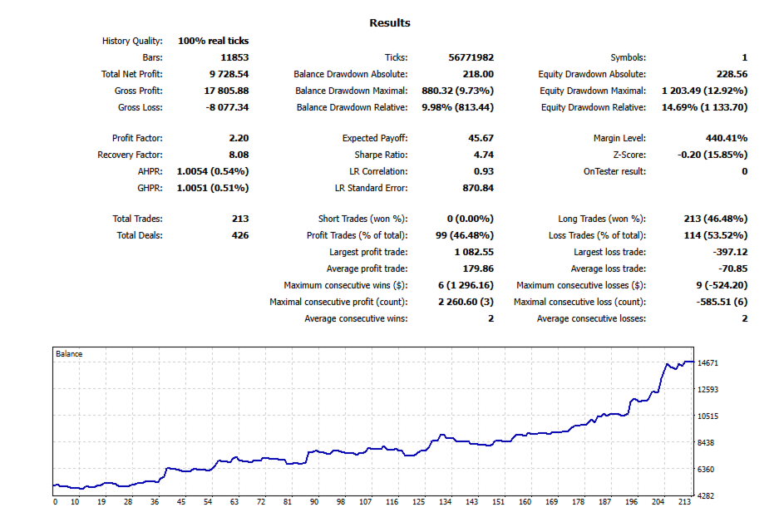Select the Profit Factor value 2.20
The width and height of the screenshot is (784, 532).
(239, 138)
